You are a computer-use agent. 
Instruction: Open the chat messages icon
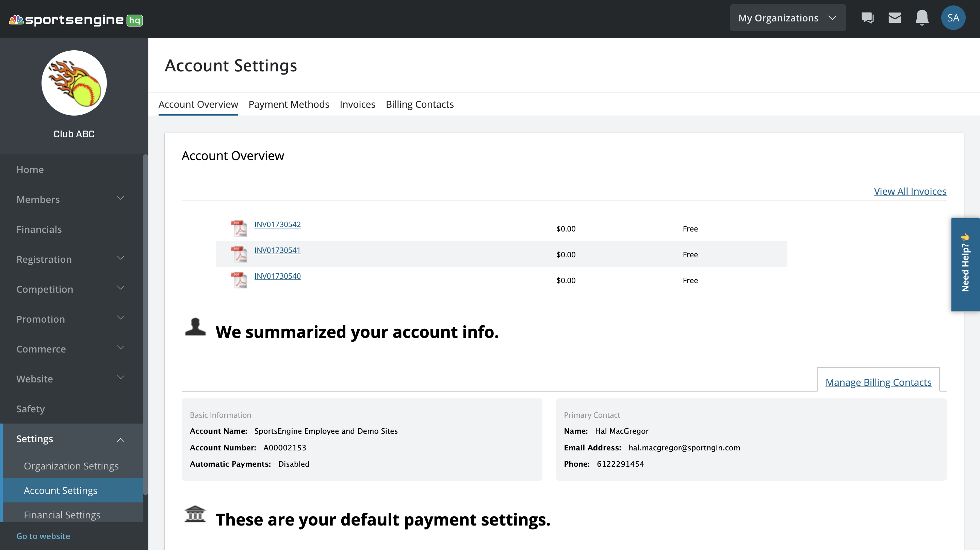pos(867,18)
